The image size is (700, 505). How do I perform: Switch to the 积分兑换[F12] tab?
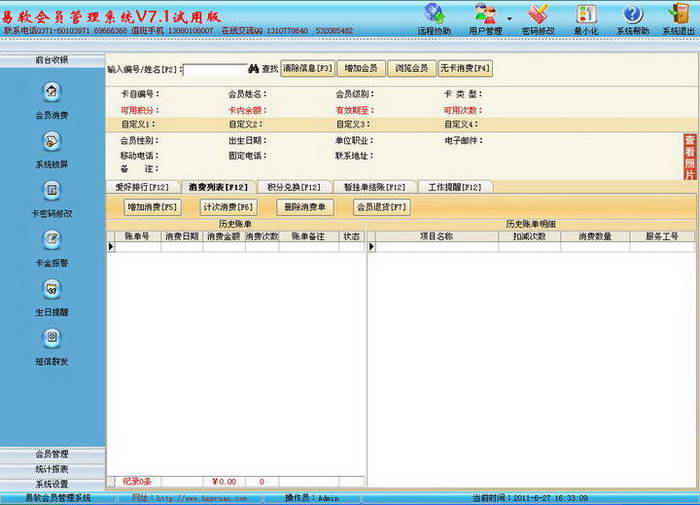[x=294, y=187]
